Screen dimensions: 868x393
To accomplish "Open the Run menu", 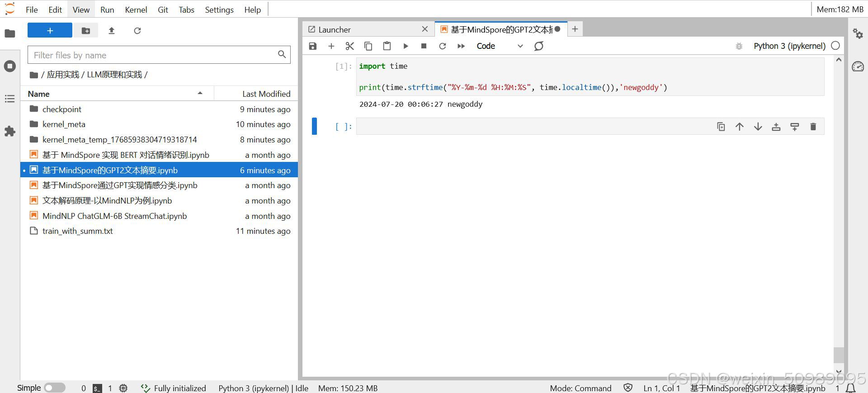I will tap(107, 9).
